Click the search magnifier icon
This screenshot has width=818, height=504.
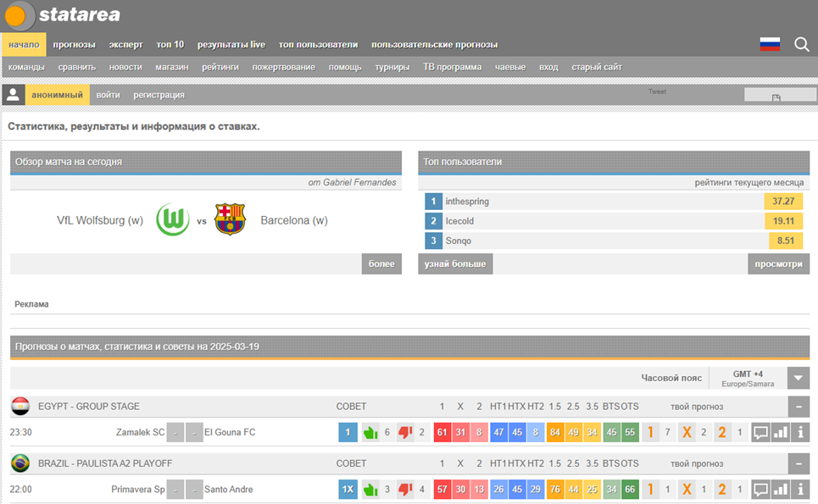tap(801, 45)
